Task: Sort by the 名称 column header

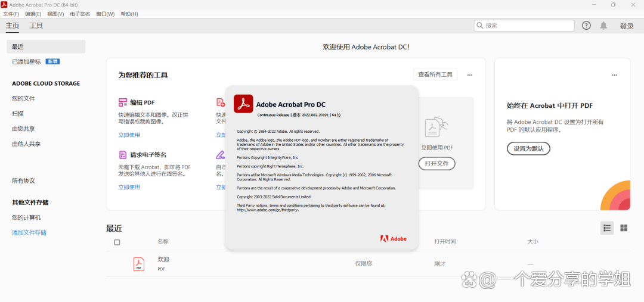Action: click(x=163, y=242)
